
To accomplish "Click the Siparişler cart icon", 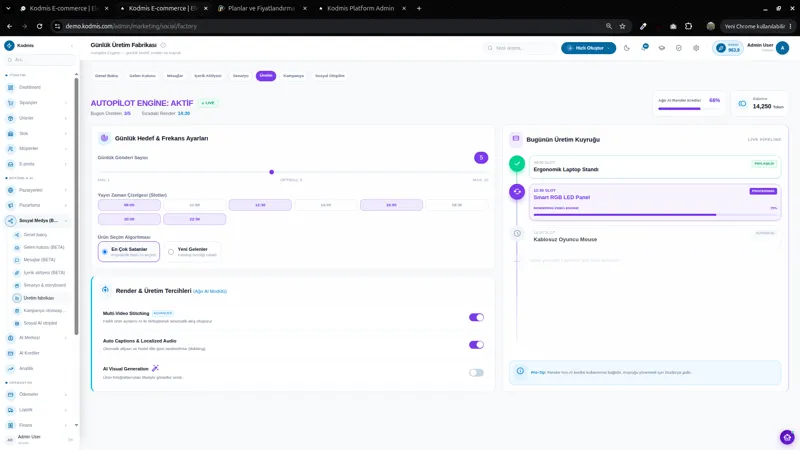I will 10,103.
